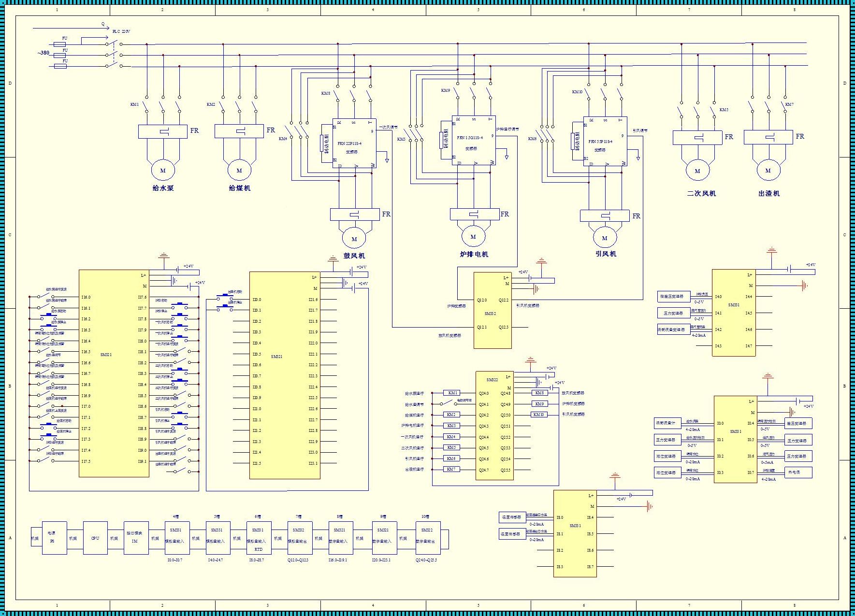Click the CPU block in the rack layout
The width and height of the screenshot is (855, 616).
pyautogui.click(x=95, y=538)
